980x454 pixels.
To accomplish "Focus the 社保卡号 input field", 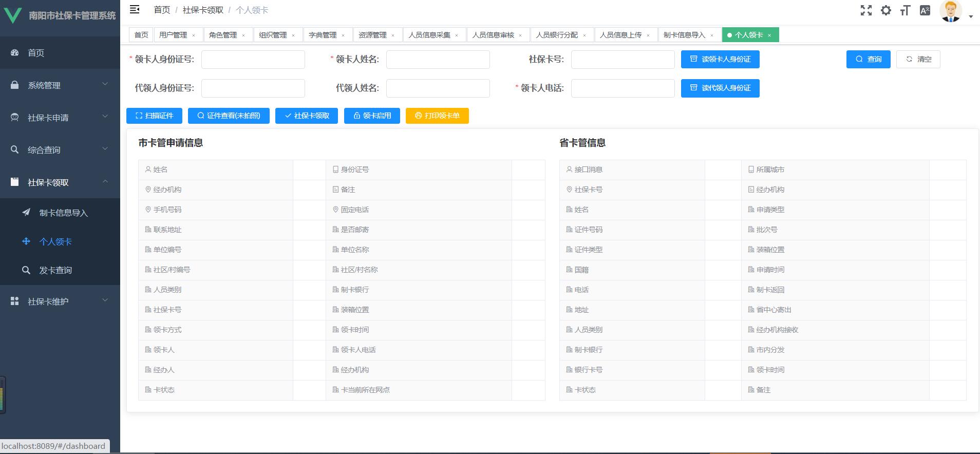I will 623,60.
